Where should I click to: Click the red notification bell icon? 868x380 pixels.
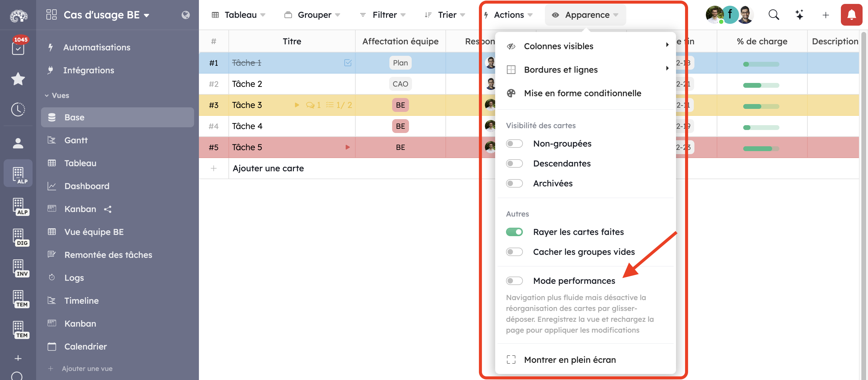(x=851, y=15)
